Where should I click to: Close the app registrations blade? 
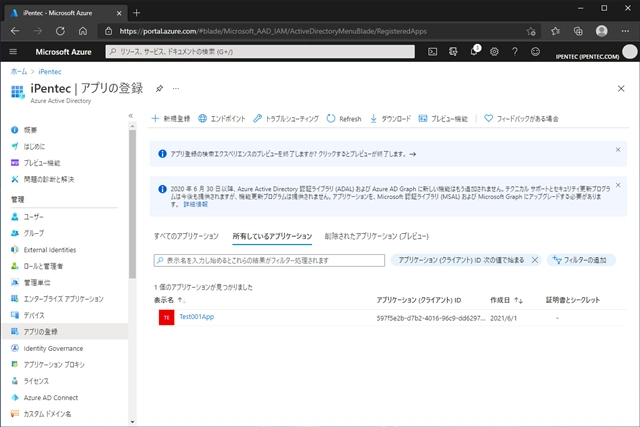pos(621,89)
